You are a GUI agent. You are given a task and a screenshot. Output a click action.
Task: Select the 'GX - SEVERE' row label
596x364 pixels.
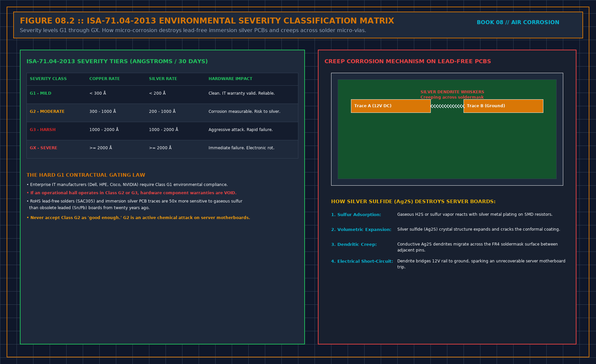[43, 148]
